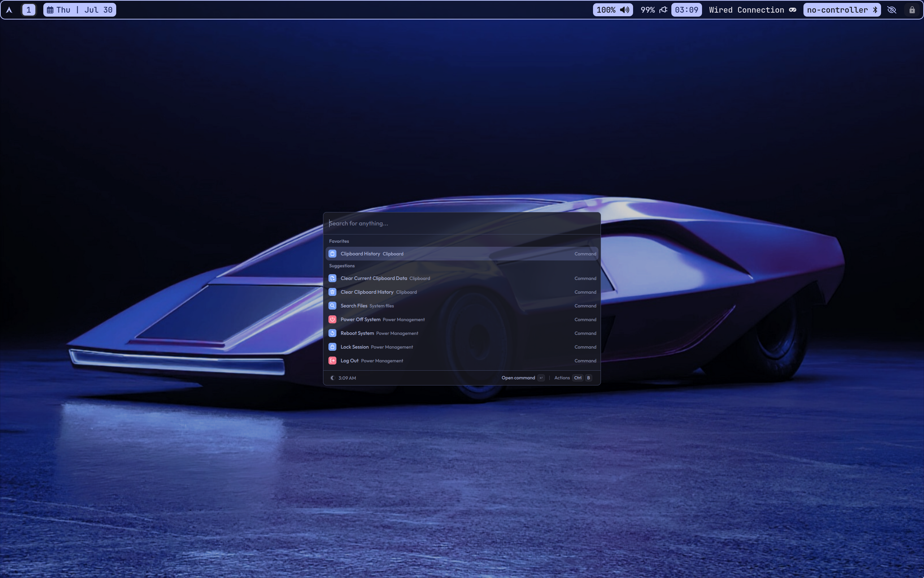Click the Open command button in the footer
924x578 pixels.
point(523,378)
